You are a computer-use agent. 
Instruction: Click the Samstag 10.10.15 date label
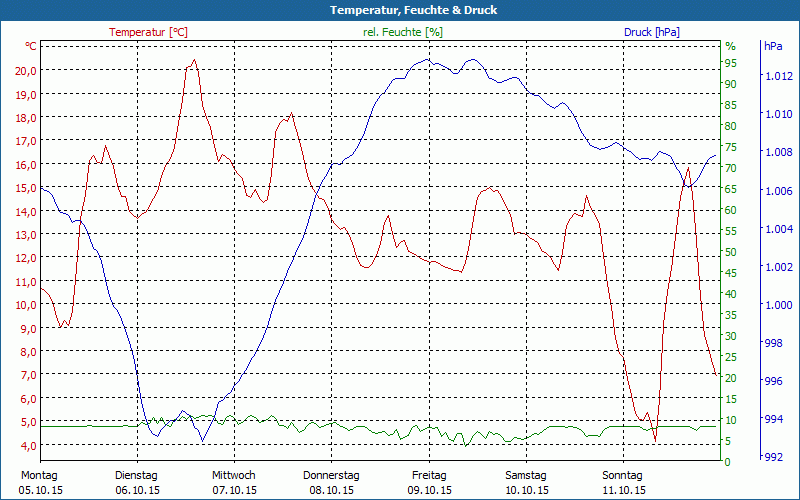click(x=525, y=482)
